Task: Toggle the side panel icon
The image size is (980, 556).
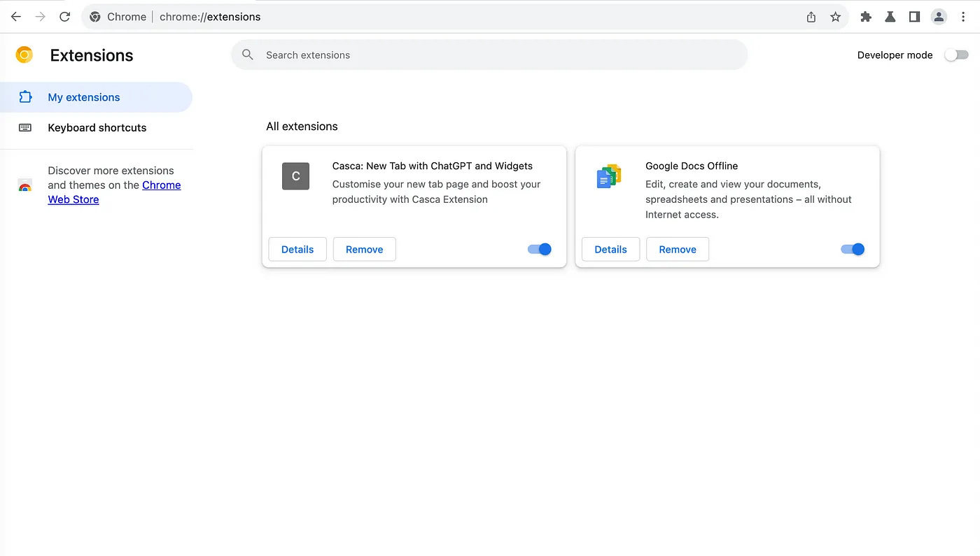Action: [914, 17]
